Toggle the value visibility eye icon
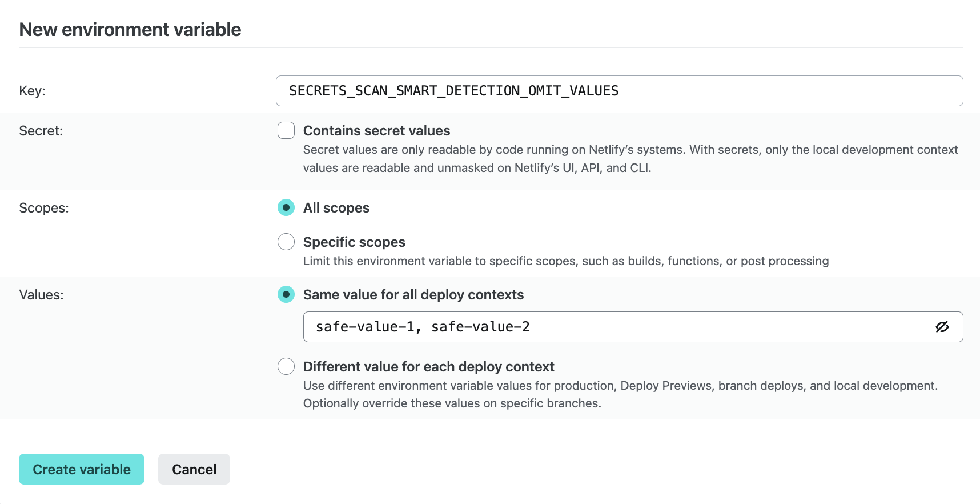The image size is (980, 504). 942,327
